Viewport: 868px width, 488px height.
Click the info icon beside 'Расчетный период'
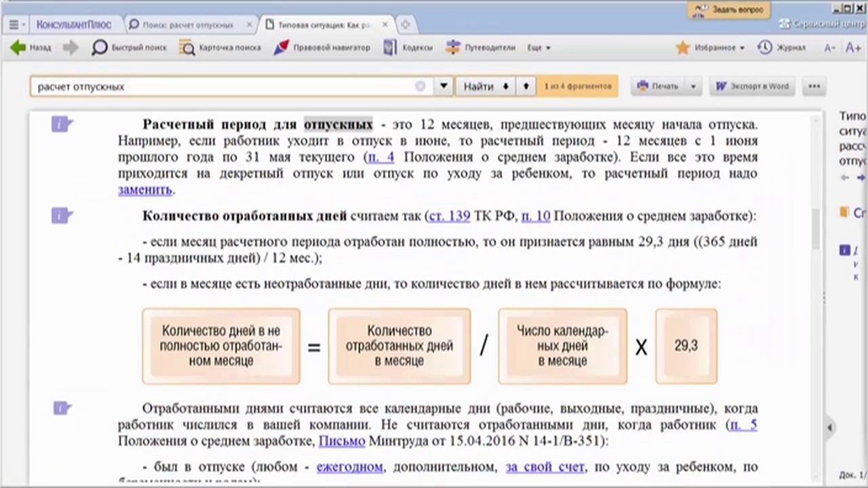click(x=62, y=124)
